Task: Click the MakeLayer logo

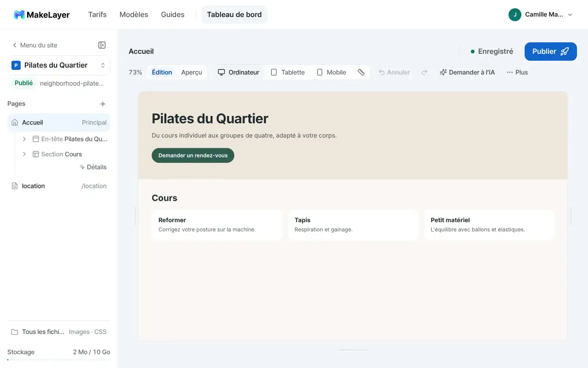Action: 42,15
